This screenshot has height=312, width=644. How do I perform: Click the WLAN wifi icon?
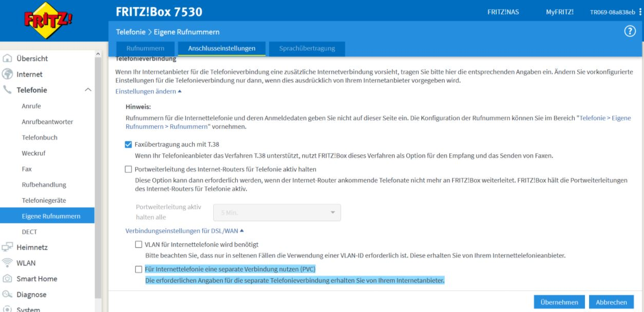tap(7, 263)
